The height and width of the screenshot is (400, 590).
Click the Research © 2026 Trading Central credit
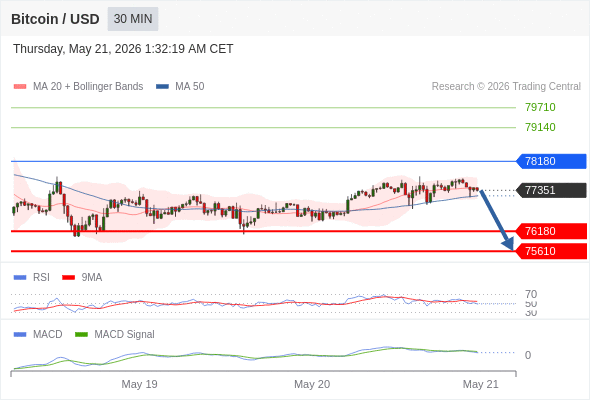(506, 87)
